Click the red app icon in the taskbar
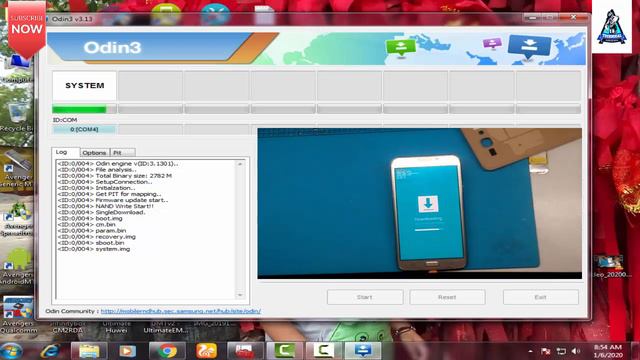The width and height of the screenshot is (640, 360). (245, 351)
